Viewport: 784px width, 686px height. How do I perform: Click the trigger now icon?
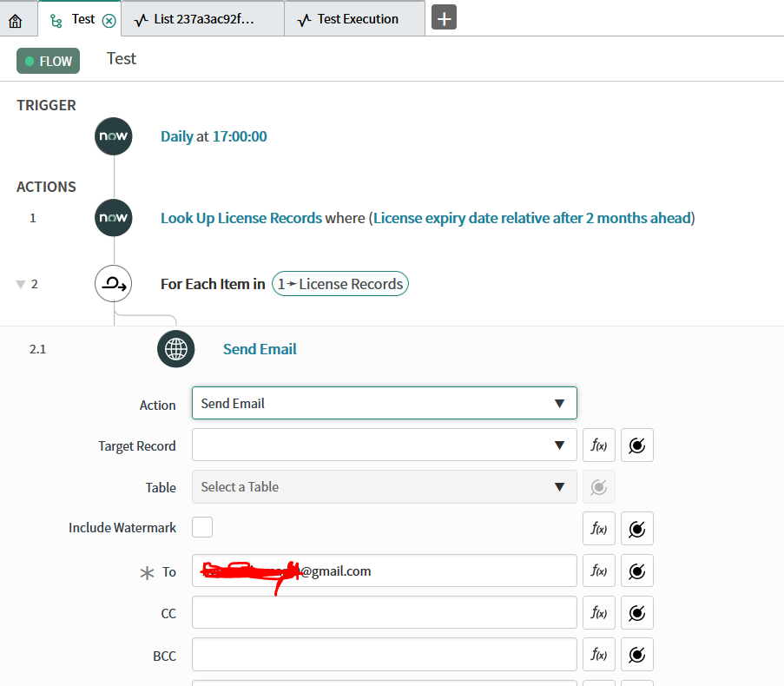114,136
